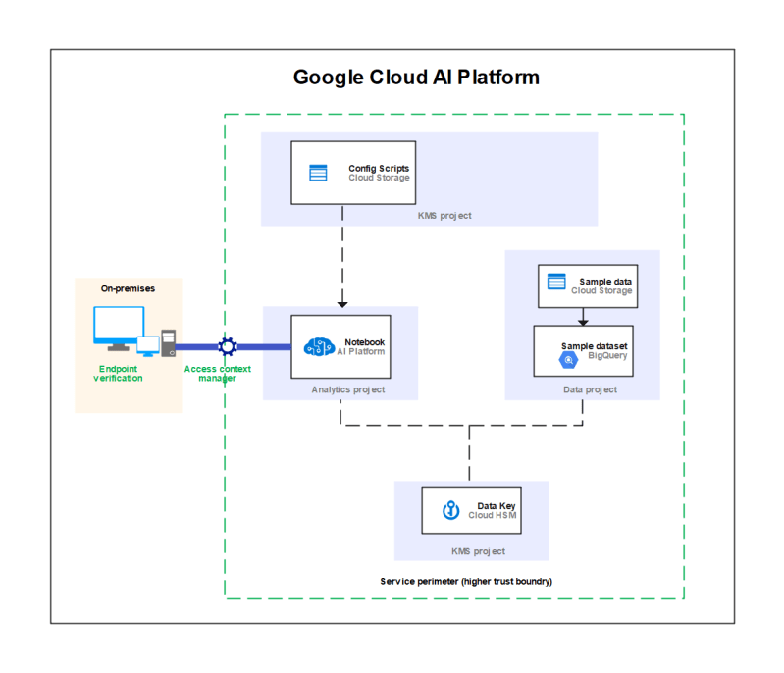This screenshot has height=673, width=784.
Task: Select the Google Cloud AI Platform title
Action: [x=416, y=78]
